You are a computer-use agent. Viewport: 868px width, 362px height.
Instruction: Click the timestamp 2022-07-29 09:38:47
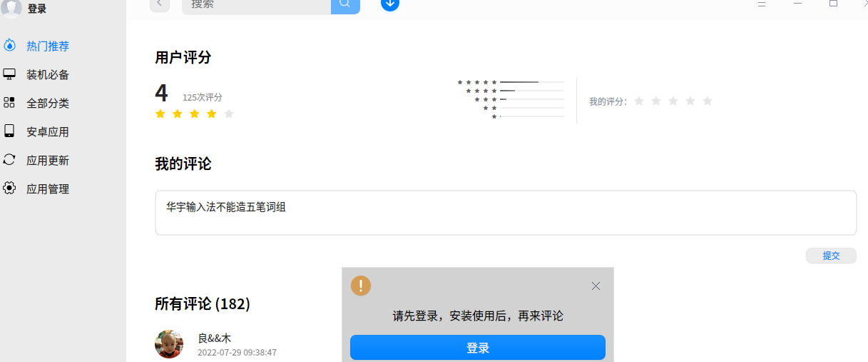pyautogui.click(x=237, y=353)
